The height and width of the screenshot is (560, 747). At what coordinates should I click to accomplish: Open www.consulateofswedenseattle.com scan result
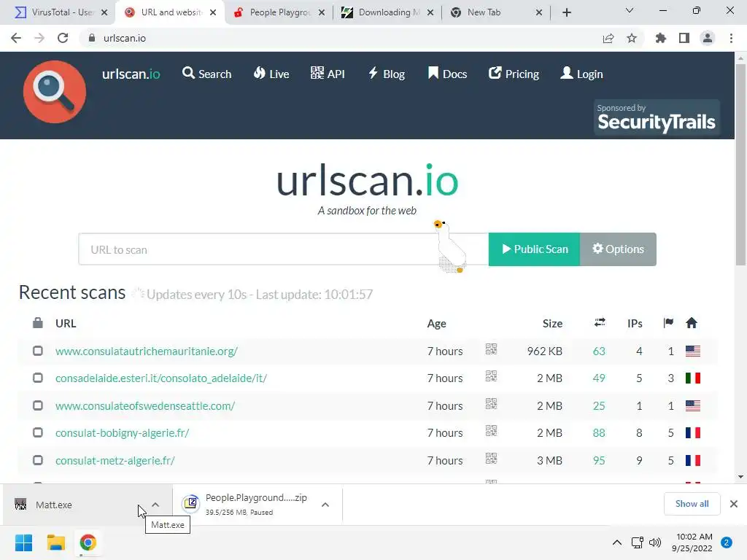tap(145, 405)
